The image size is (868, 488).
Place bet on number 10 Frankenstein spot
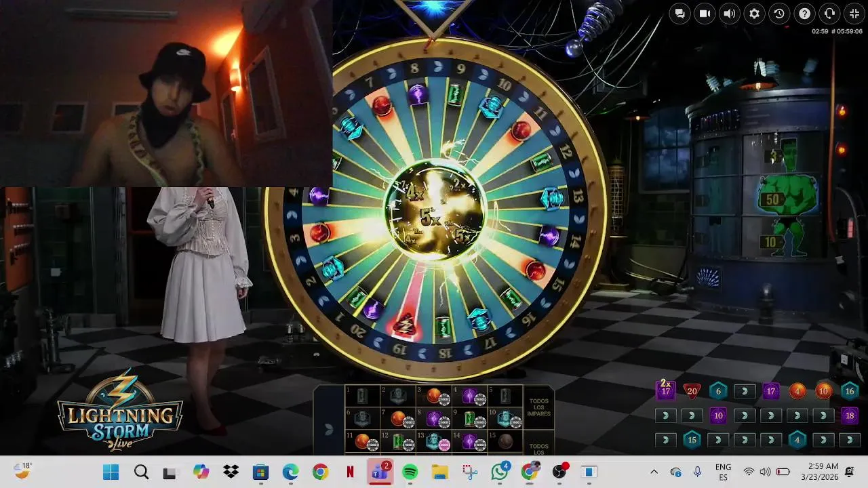506,418
